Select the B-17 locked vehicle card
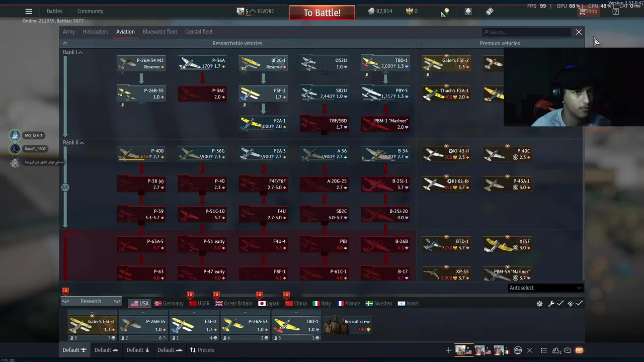 385,275
